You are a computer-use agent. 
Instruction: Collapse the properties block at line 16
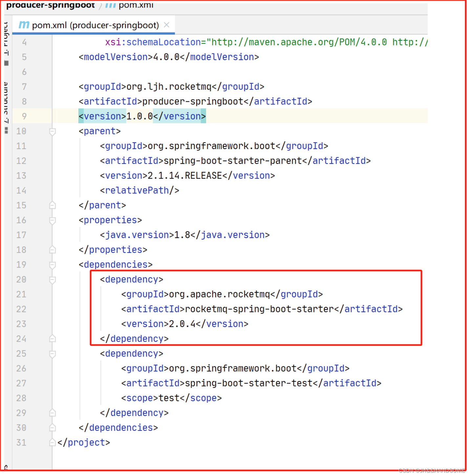tap(52, 220)
